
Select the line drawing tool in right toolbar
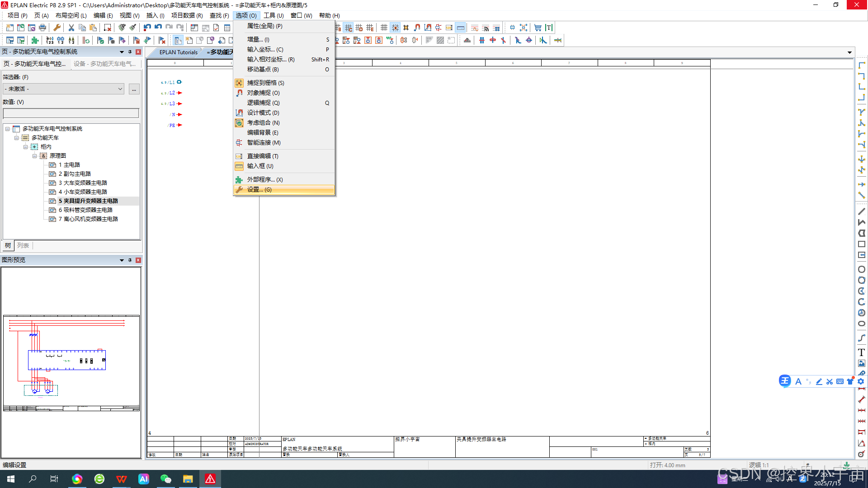point(862,211)
